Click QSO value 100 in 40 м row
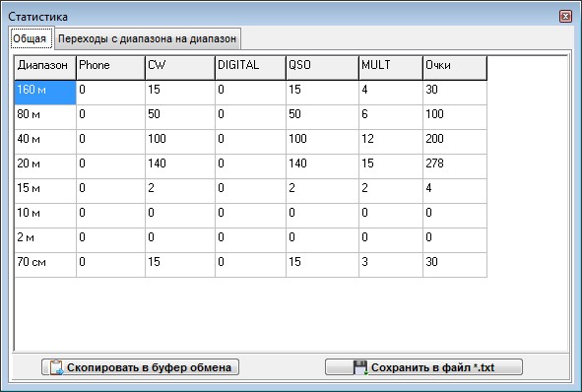 pos(322,142)
